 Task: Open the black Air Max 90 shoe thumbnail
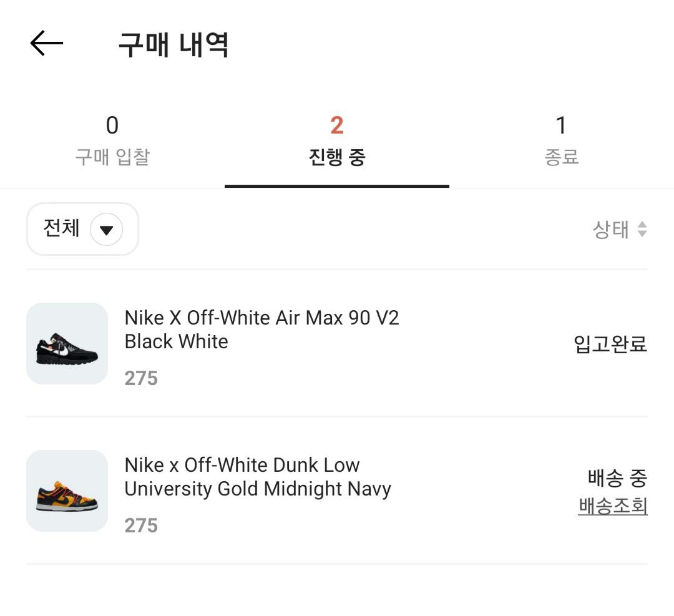click(x=67, y=344)
